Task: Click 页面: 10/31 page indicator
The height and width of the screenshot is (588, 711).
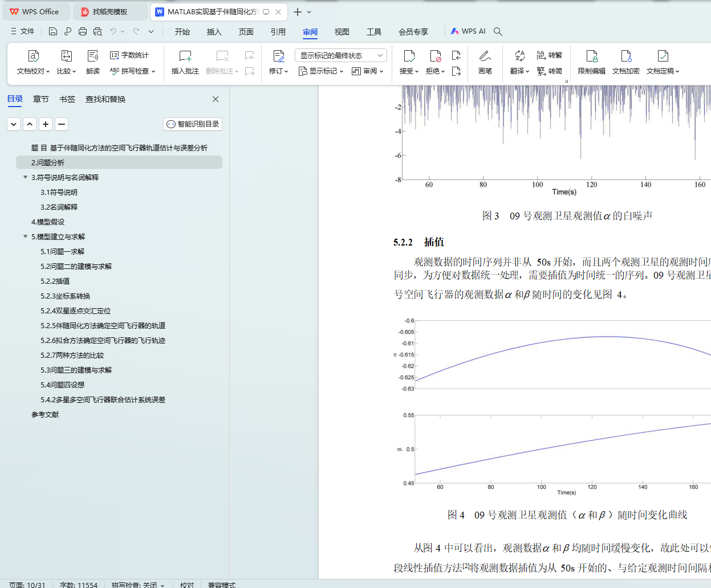Action: point(27,585)
